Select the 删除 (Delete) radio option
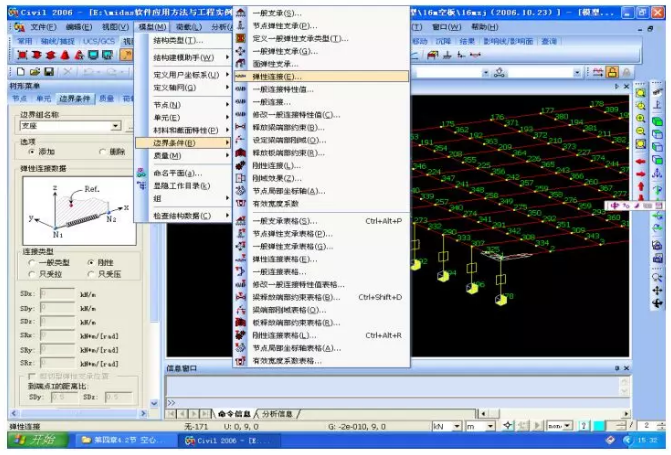Image resolution: width=671 pixels, height=455 pixels. click(102, 152)
